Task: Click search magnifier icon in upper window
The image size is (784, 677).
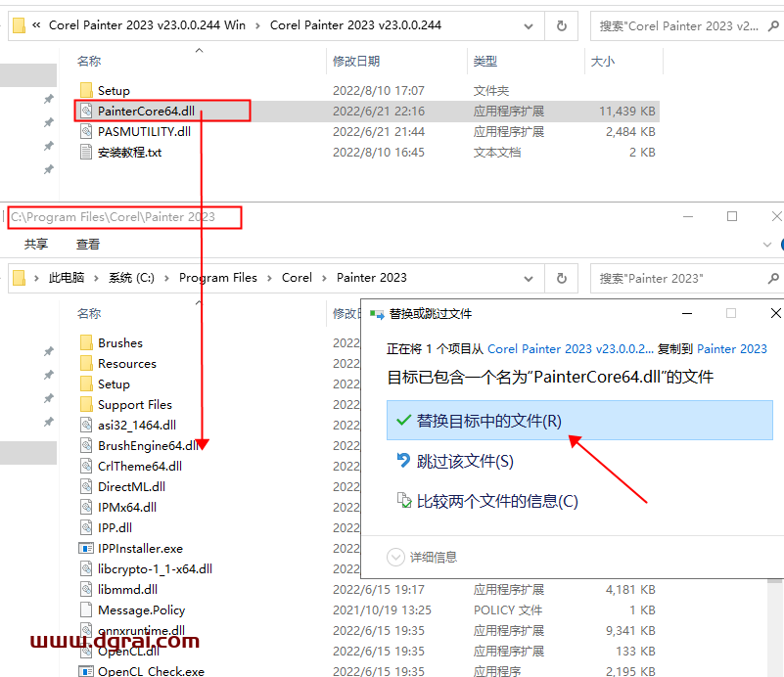Action: point(773,25)
